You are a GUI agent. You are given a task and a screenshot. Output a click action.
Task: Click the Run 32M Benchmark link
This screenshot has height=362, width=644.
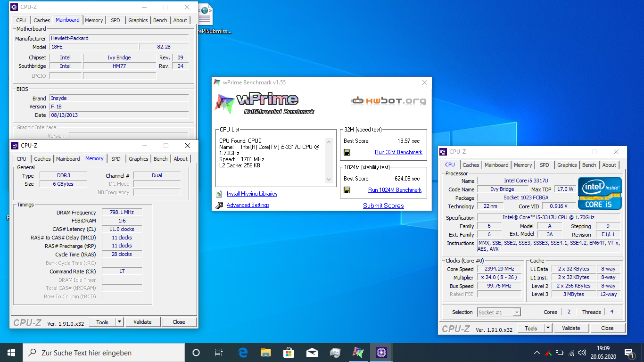398,152
